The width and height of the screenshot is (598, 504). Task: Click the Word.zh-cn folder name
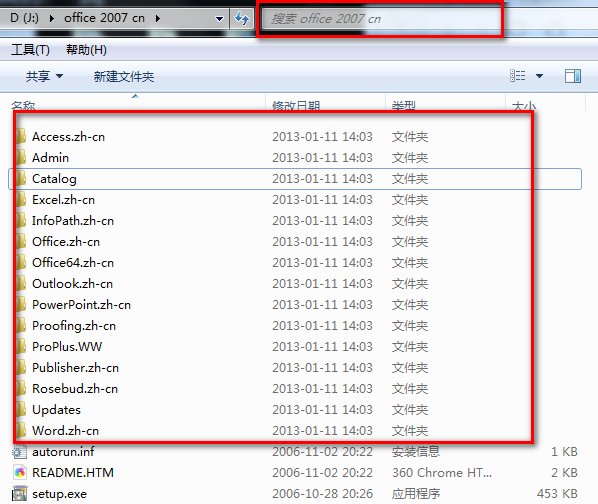[66, 430]
